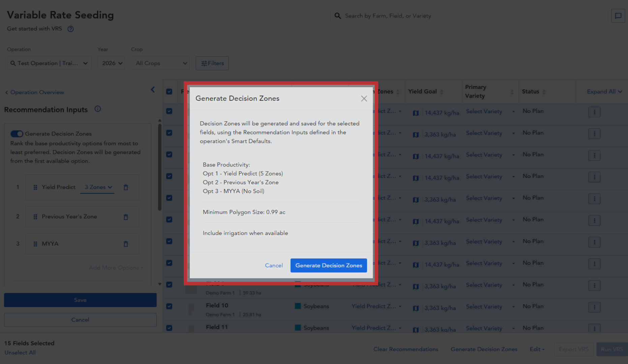Click Generate Decision Zones in bottom bar
The image size is (628, 364).
coord(484,349)
